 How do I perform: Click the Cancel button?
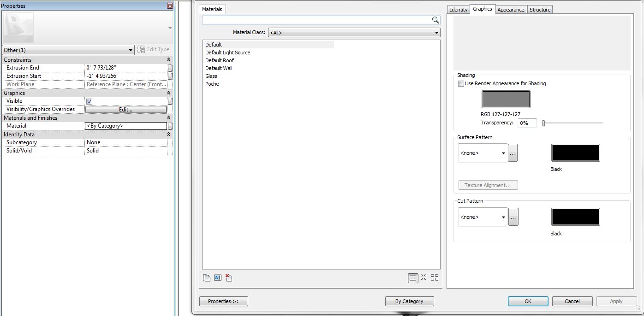(572, 301)
